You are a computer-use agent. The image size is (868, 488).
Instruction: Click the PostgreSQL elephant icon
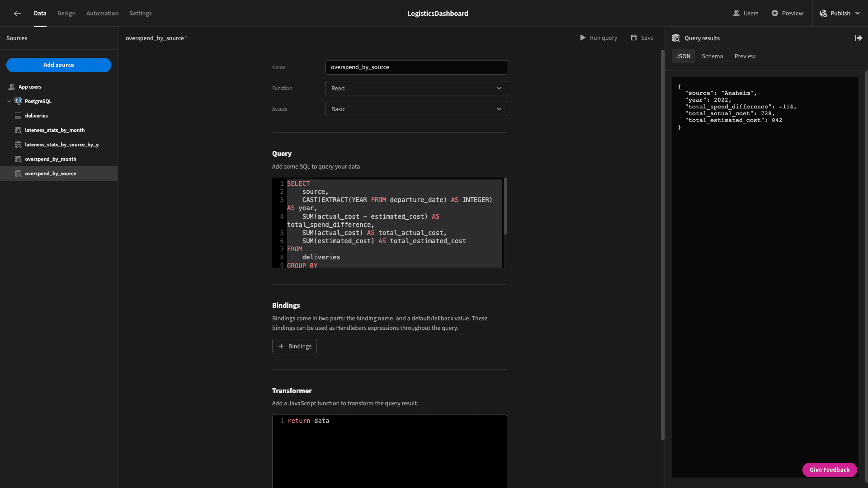(18, 101)
